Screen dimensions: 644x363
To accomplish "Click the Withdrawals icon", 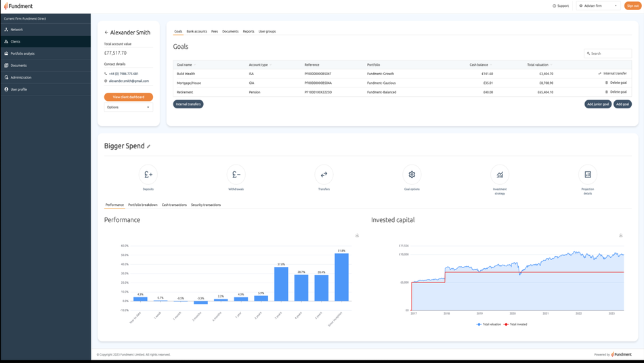I will click(x=236, y=175).
